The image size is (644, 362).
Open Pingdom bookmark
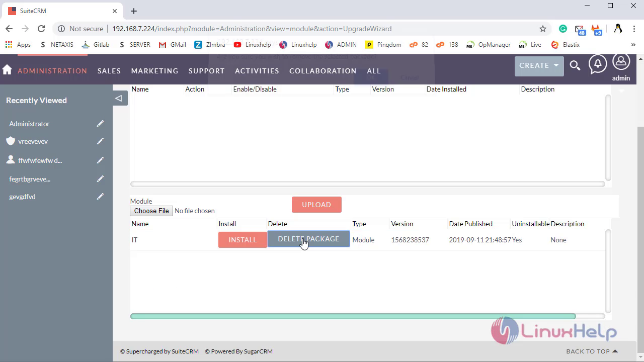coord(383,45)
